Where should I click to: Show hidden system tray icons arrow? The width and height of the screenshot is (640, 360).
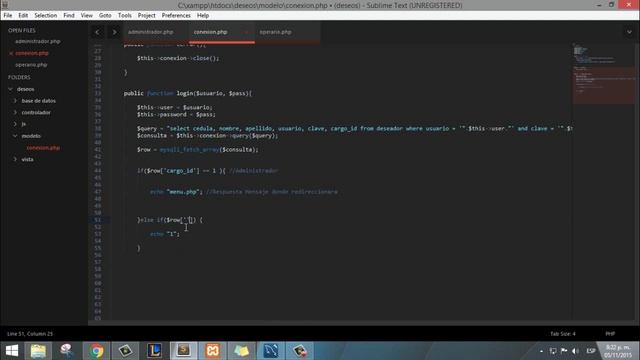(541, 351)
